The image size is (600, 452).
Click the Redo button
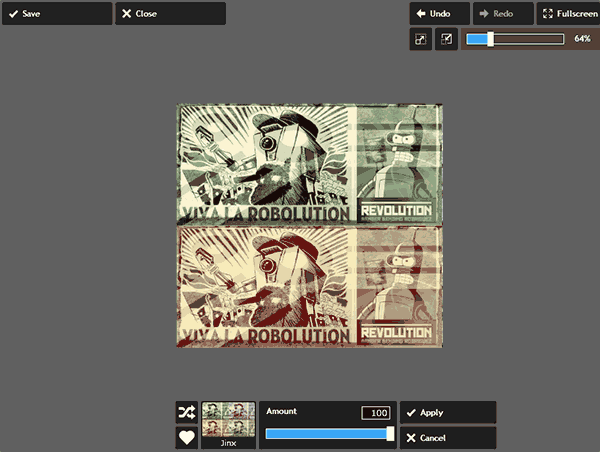click(503, 14)
